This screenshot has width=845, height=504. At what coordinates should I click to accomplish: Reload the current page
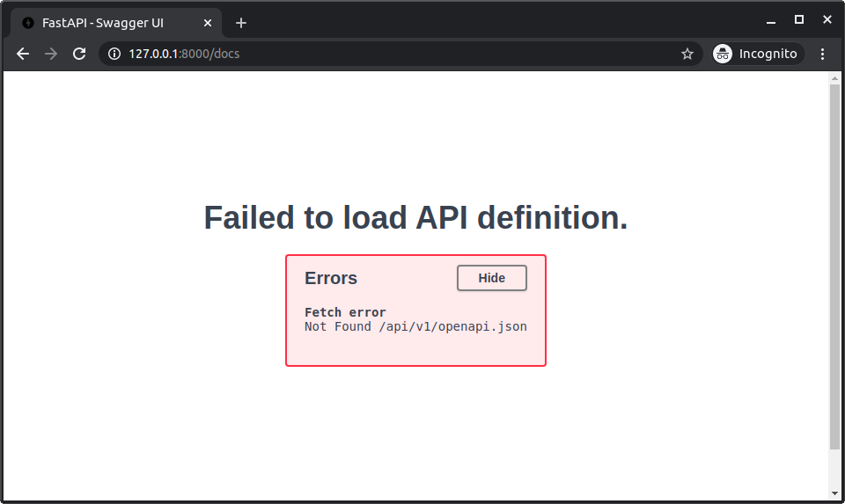coord(79,54)
